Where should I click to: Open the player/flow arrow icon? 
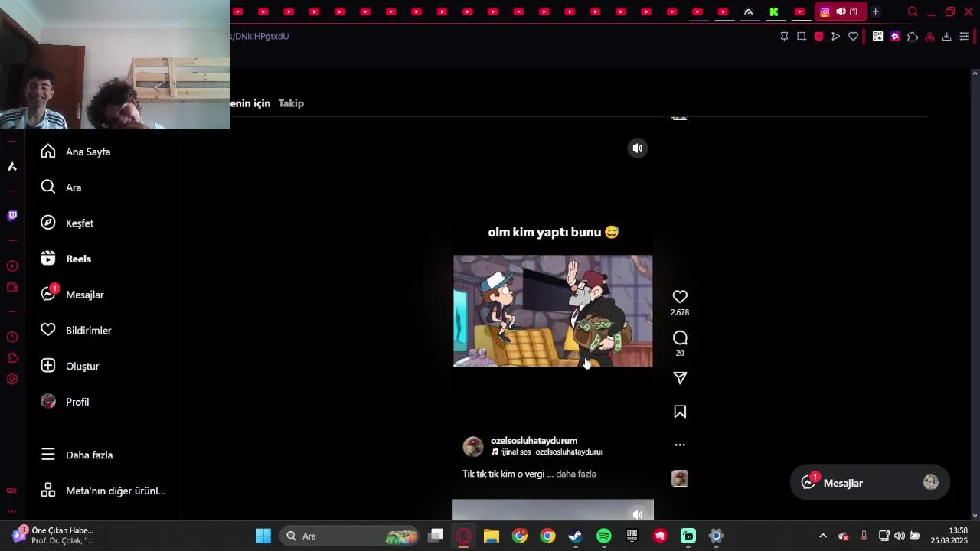pyautogui.click(x=836, y=36)
